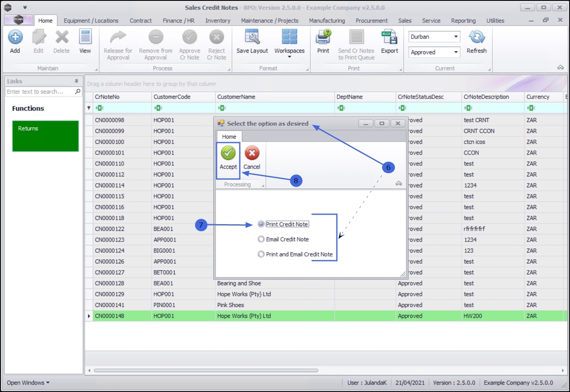Viewport: 570px width, 392px height.
Task: Click the DeptName column filter icon
Action: (341, 108)
